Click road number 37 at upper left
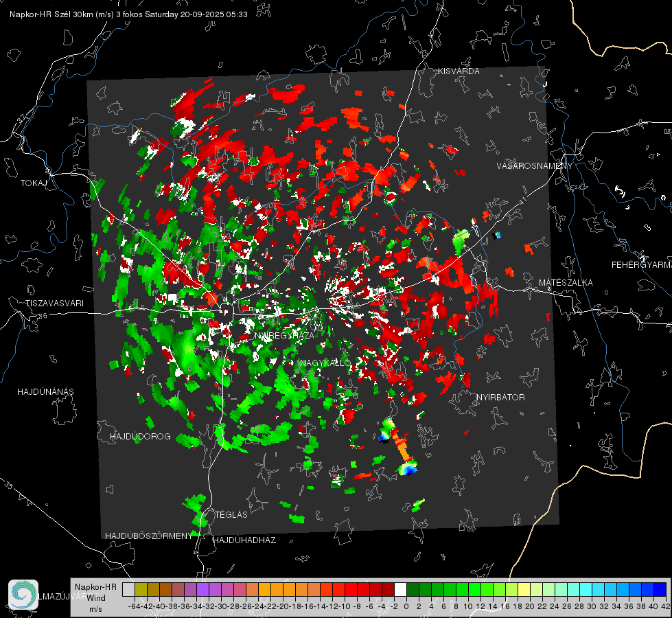 click(x=22, y=118)
